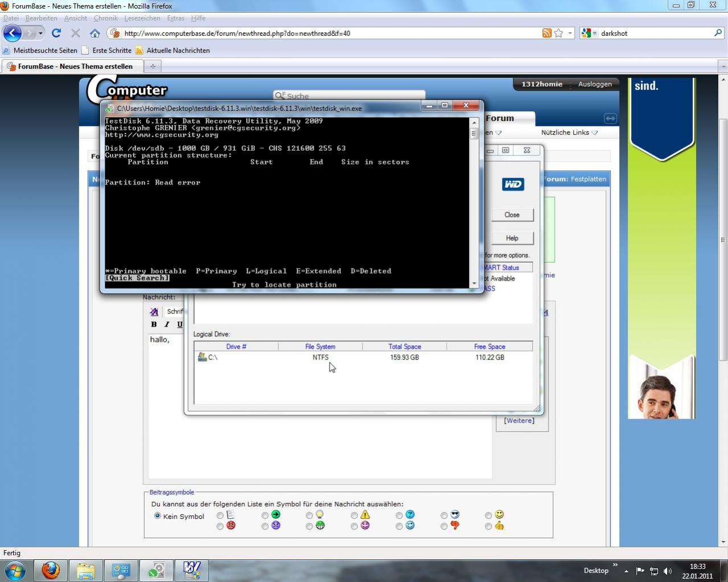
Task: Select the ForumBase Neues Thema erstellen tab
Action: 72,67
